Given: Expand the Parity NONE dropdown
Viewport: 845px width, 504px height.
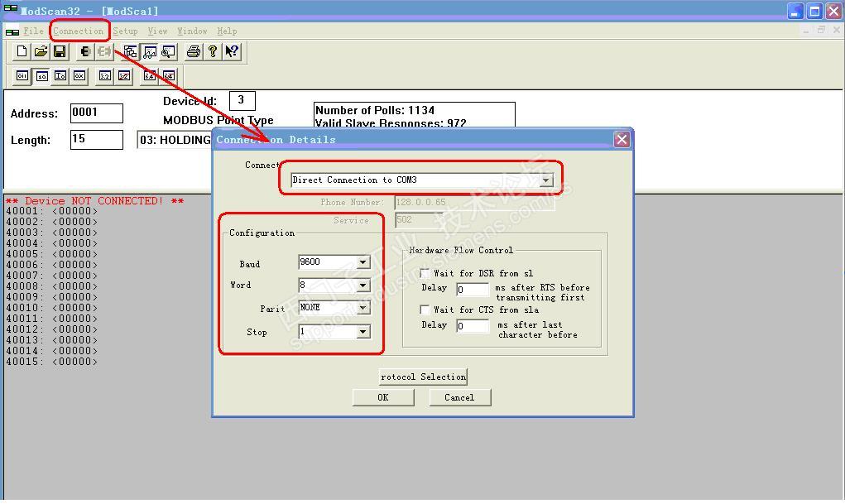Looking at the screenshot, I should click(x=363, y=308).
